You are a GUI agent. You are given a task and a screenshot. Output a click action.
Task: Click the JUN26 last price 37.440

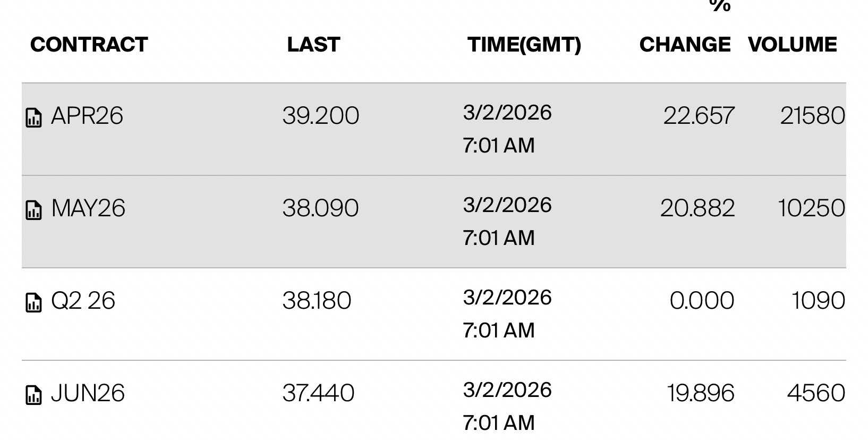[318, 393]
